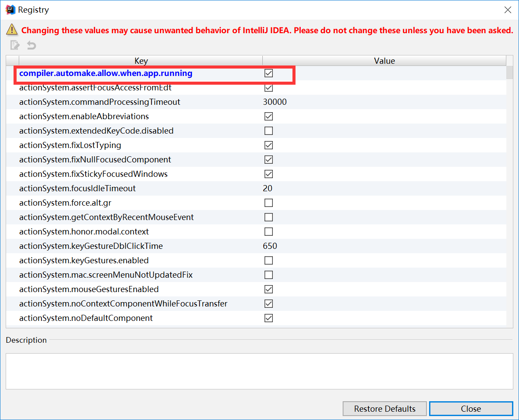Enable actionSystem.keyGestures.enabled checkbox
Image resolution: width=519 pixels, height=420 pixels.
click(x=269, y=261)
